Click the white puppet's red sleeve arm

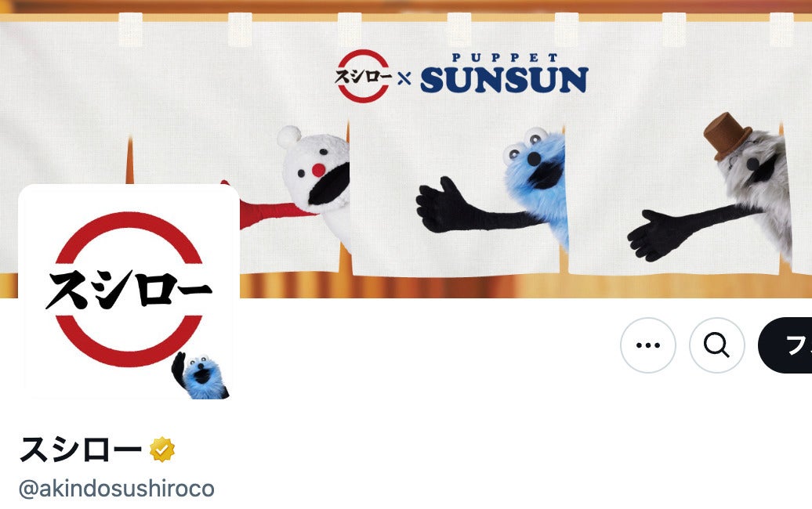point(270,210)
